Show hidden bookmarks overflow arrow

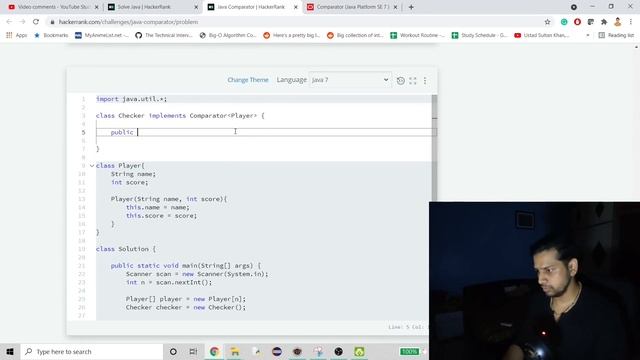pos(588,36)
